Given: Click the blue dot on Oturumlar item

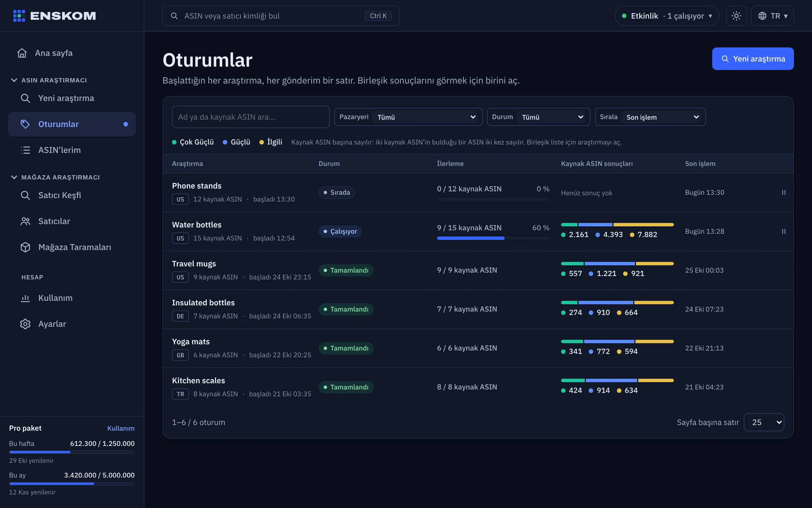Looking at the screenshot, I should point(126,124).
